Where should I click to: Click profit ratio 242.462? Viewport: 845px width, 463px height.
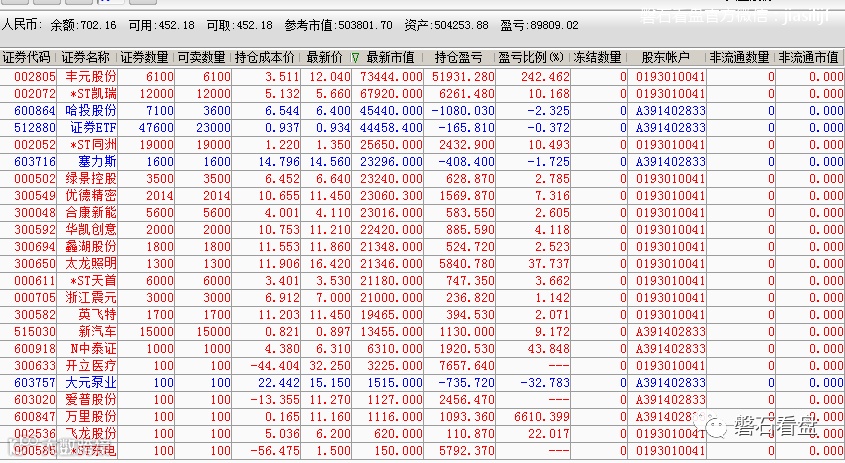545,77
